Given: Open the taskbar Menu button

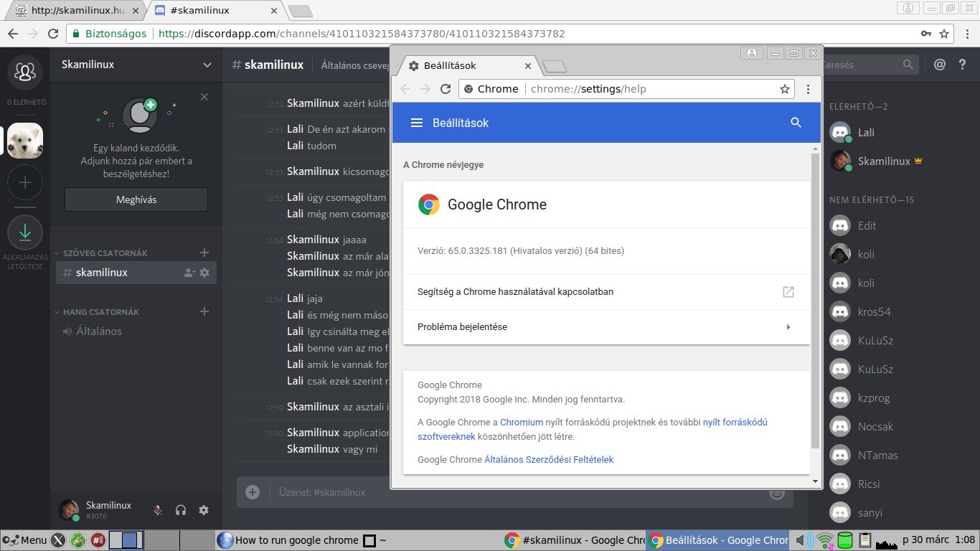Looking at the screenshot, I should [25, 540].
